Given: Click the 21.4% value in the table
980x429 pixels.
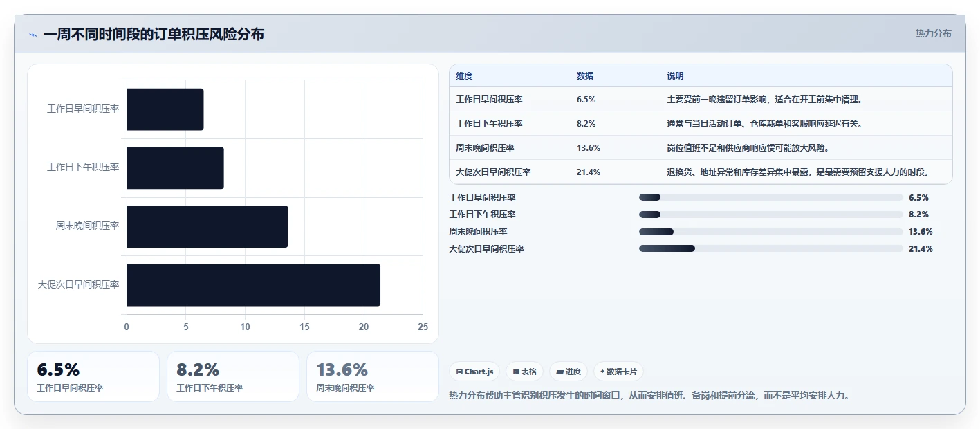Looking at the screenshot, I should point(588,172).
